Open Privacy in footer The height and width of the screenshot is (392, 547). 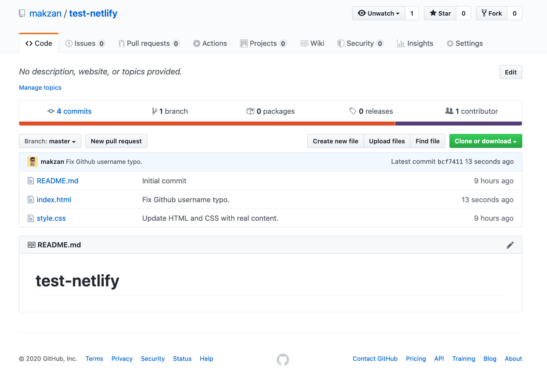tap(122, 359)
